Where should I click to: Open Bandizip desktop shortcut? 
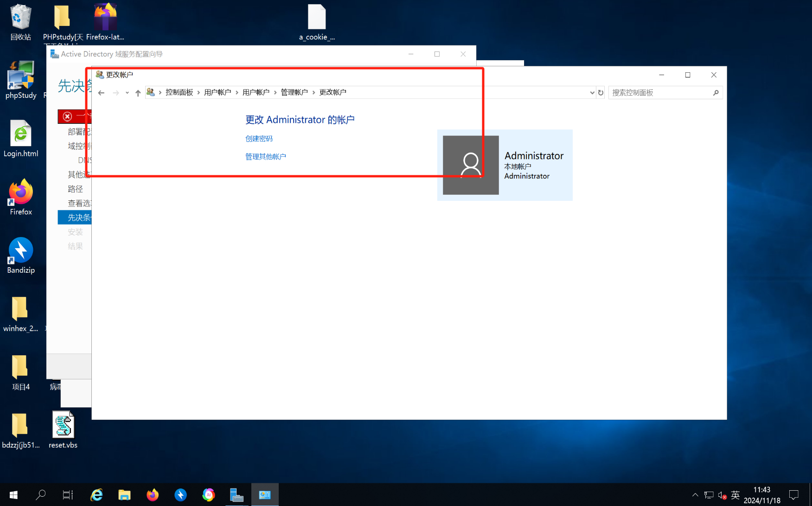pos(21,256)
